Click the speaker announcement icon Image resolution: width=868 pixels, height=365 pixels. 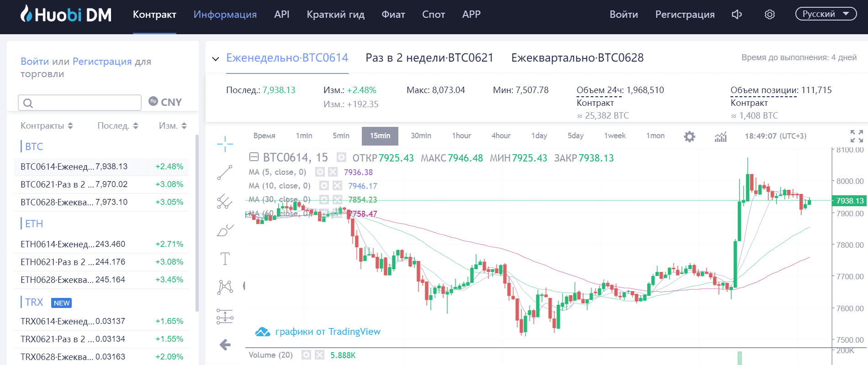coord(736,15)
